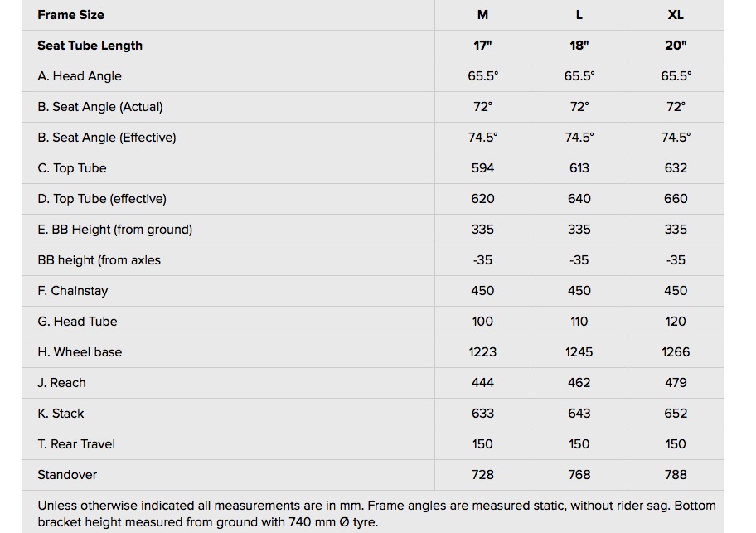Click the J. Reach row label
This screenshot has width=756, height=533.
(61, 383)
